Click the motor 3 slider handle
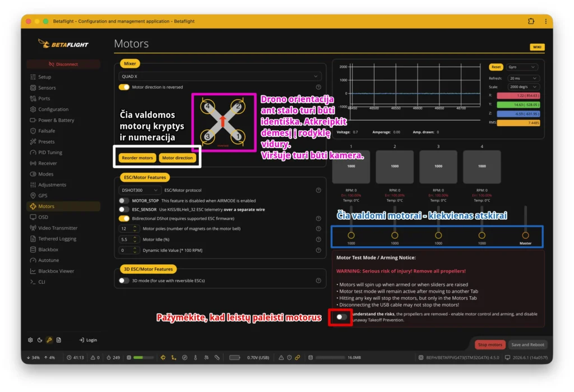 pos(438,235)
